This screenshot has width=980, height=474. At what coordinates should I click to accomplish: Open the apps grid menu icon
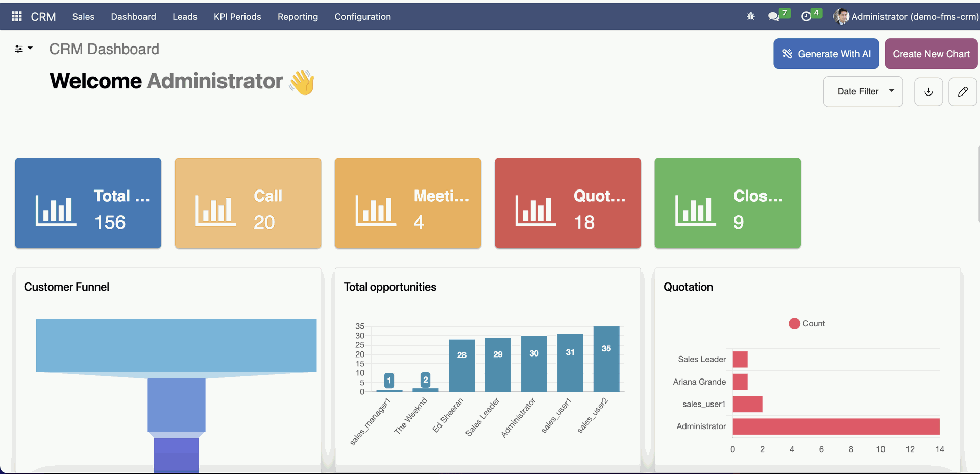pos(16,16)
